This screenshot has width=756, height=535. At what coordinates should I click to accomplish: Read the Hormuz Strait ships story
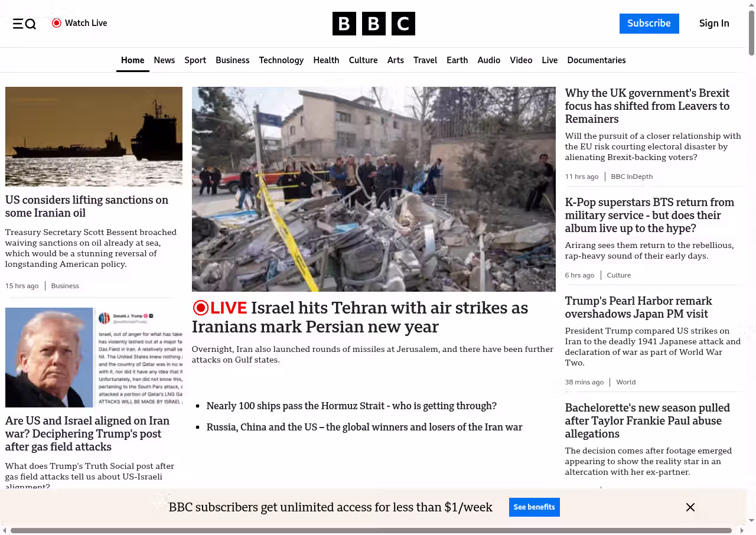(351, 406)
